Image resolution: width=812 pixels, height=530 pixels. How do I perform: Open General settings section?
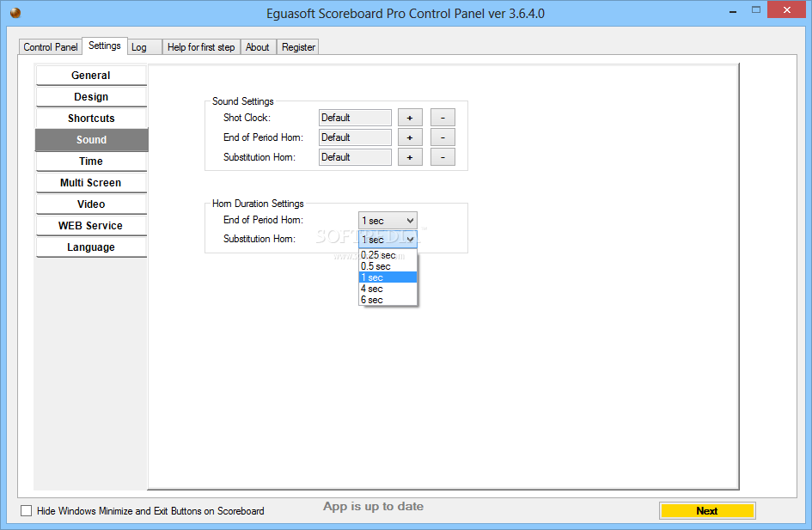91,75
